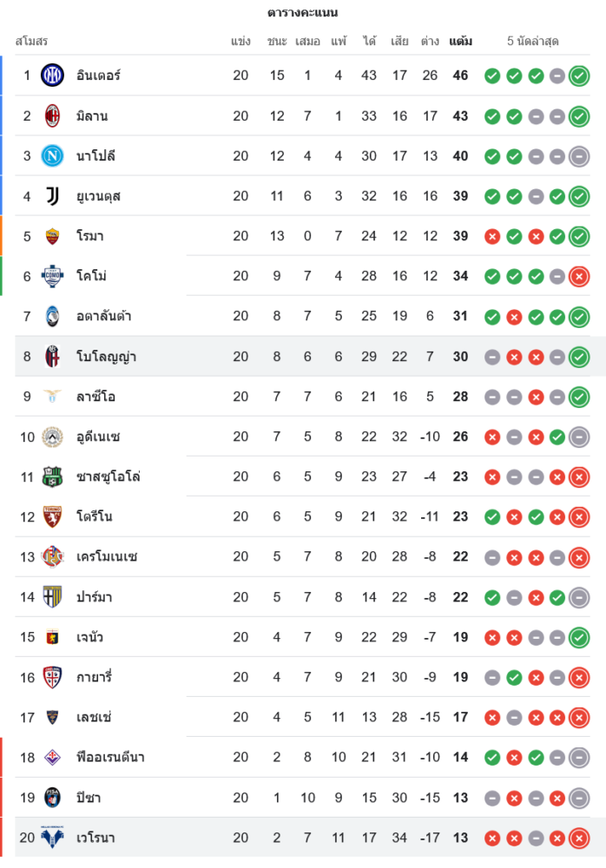Click the Torino club crest
The width and height of the screenshot is (606, 868).
53,516
